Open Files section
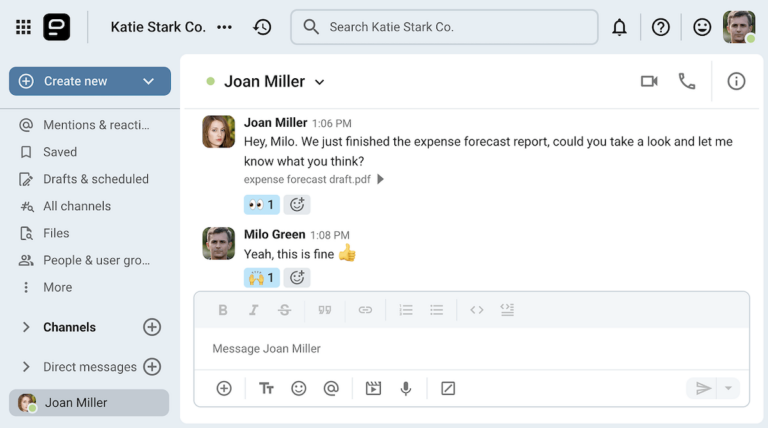768x428 pixels. (44, 233)
